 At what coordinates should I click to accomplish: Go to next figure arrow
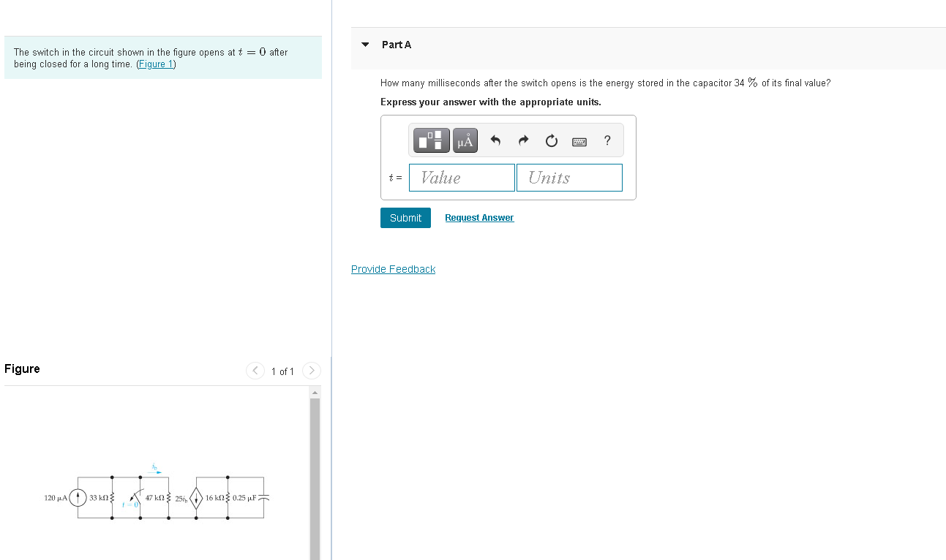point(311,371)
